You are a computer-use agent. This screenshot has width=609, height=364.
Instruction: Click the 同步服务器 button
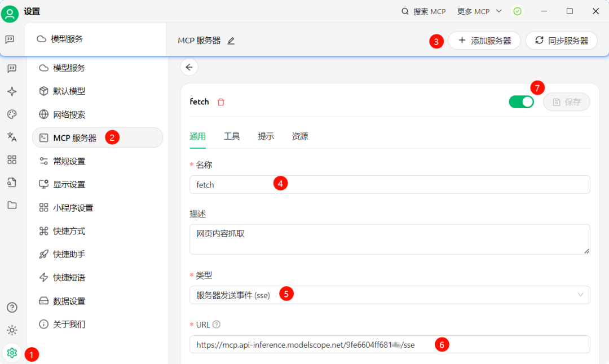click(x=561, y=41)
